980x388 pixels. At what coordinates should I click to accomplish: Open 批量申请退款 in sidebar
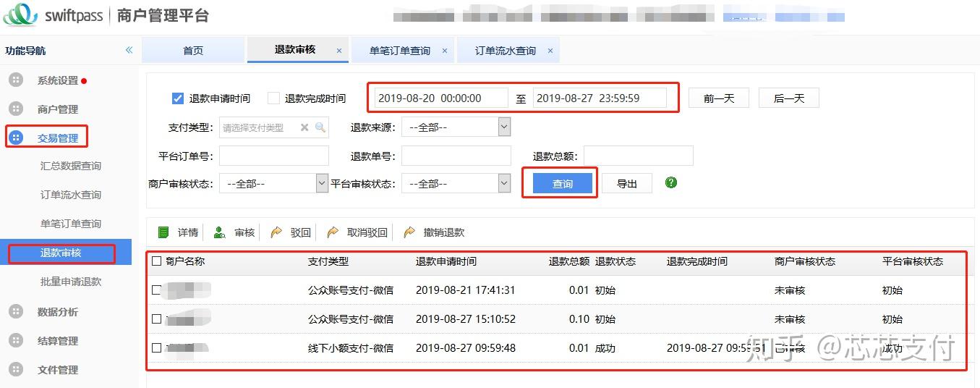pyautogui.click(x=71, y=282)
